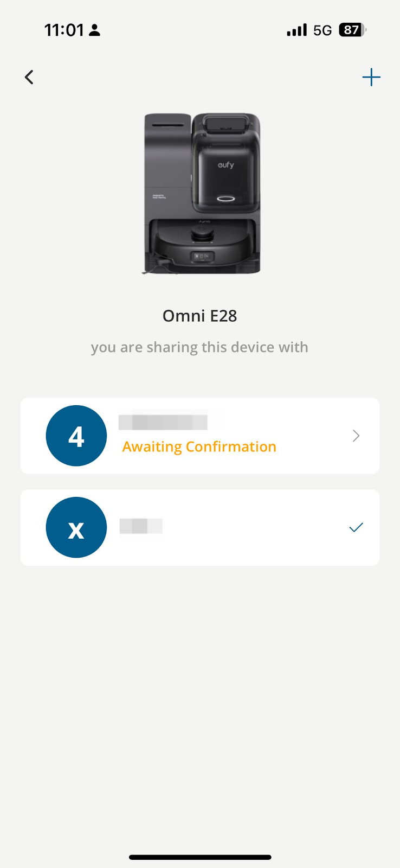Screen dimensions: 400x868
Task: Tap the eufy logo on the water tank
Action: [x=226, y=165]
